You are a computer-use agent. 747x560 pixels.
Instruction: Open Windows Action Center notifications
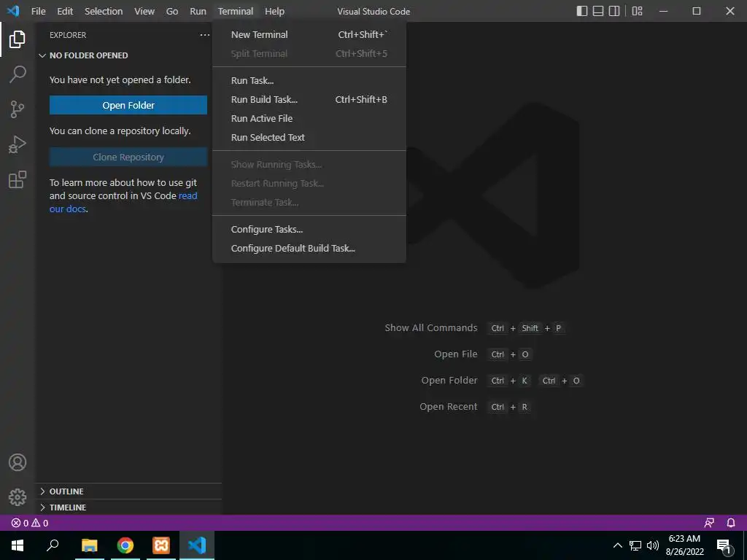click(x=724, y=546)
